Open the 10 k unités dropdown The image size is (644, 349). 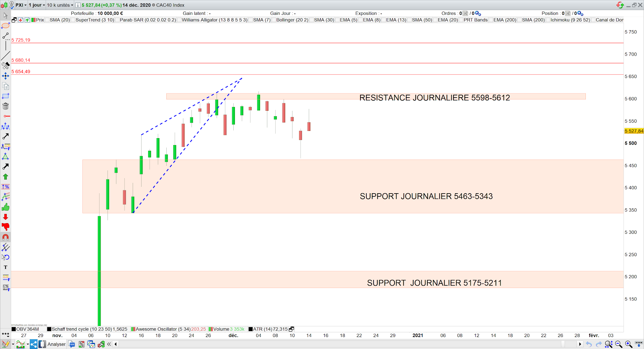(60, 5)
